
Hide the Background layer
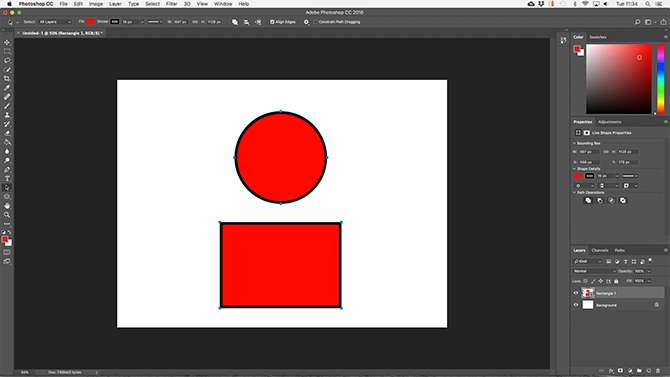[576, 305]
